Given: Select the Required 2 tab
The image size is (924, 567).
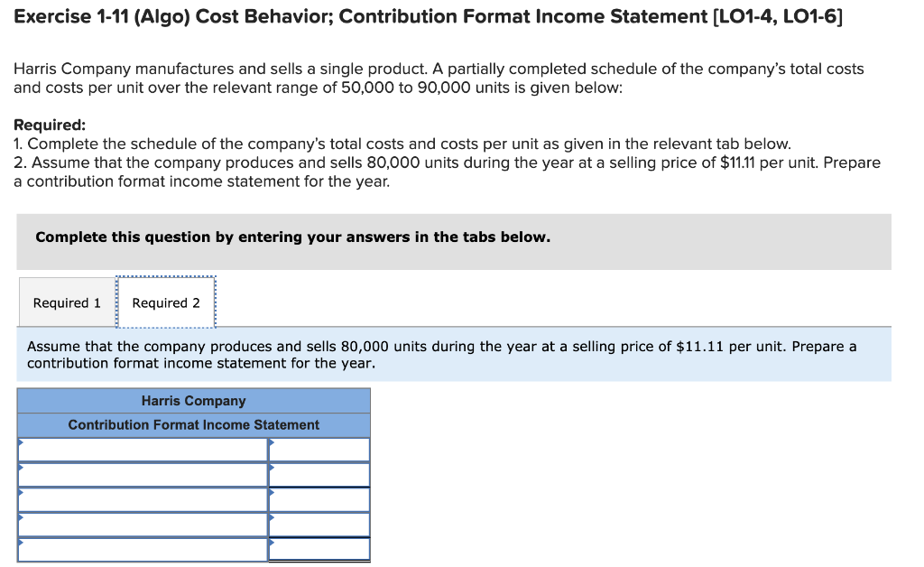Looking at the screenshot, I should coord(166,302).
